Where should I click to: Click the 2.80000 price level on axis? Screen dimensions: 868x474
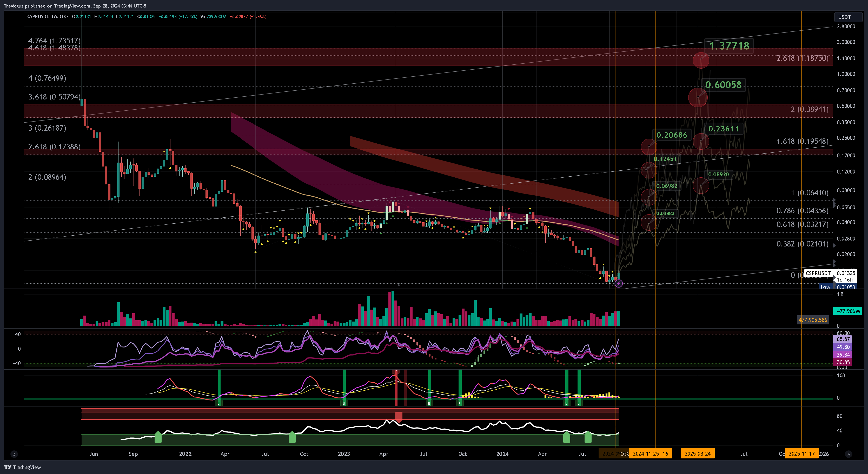(846, 26)
